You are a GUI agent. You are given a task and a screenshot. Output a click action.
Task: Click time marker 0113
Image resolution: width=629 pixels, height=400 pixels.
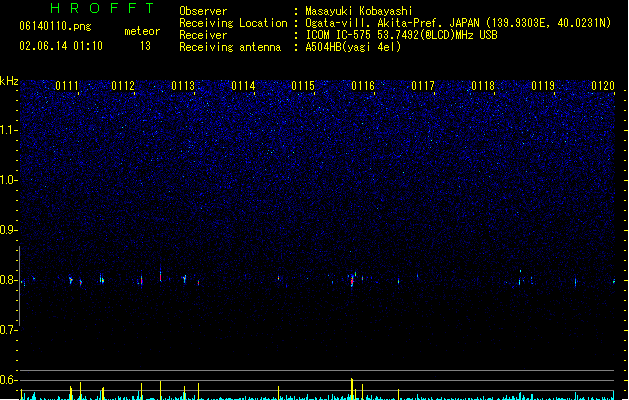click(183, 86)
